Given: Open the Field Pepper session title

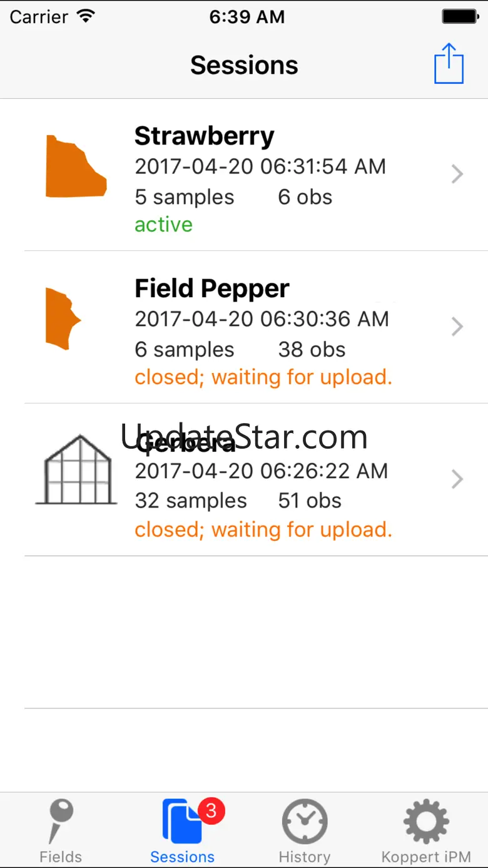Looking at the screenshot, I should point(212,288).
